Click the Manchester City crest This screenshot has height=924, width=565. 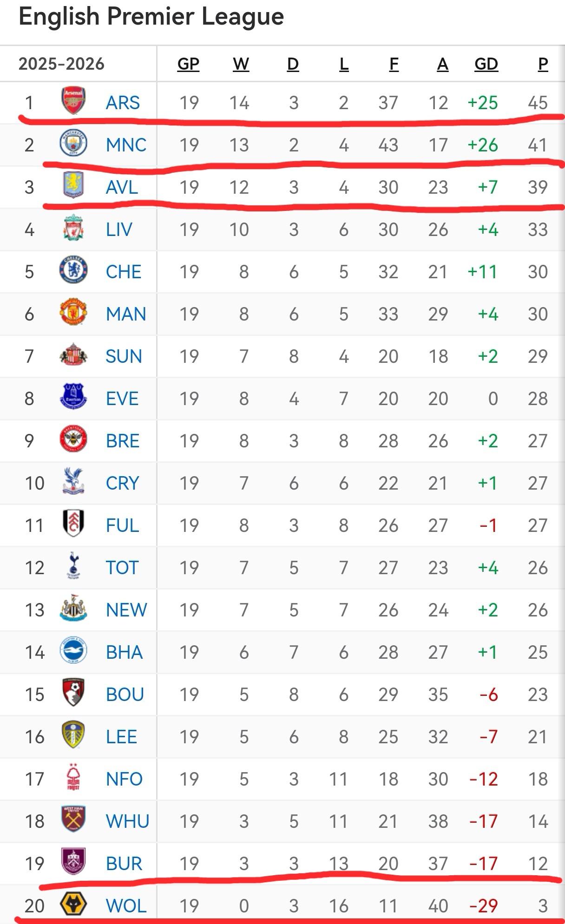coord(73,143)
